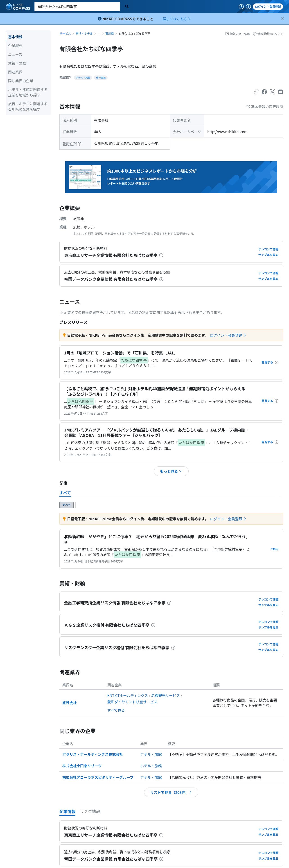Click the search input field

[x=77, y=6]
